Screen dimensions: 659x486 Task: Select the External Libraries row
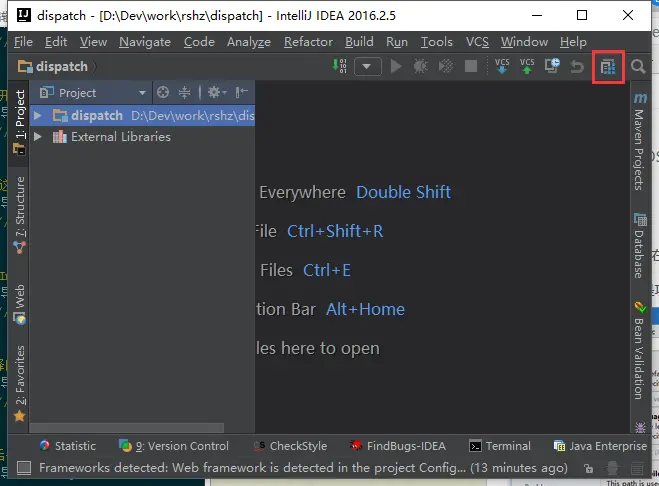coord(142,137)
